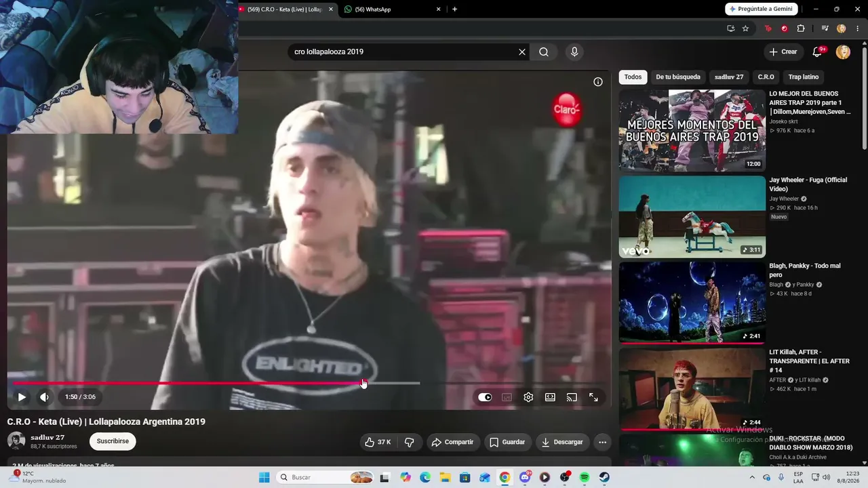Mute the video with the volume icon
This screenshot has width=868, height=488.
pyautogui.click(x=44, y=397)
